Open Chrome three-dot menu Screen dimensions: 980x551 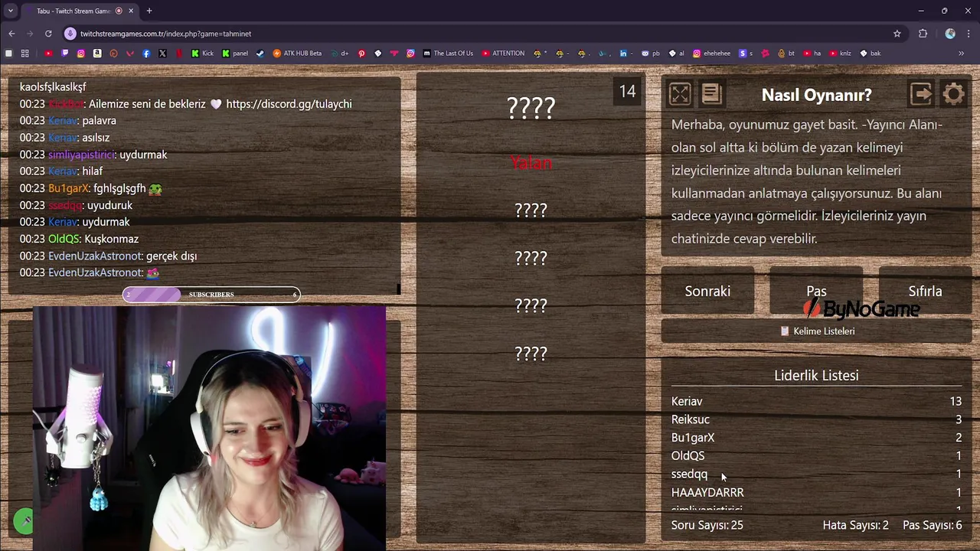[x=969, y=34]
